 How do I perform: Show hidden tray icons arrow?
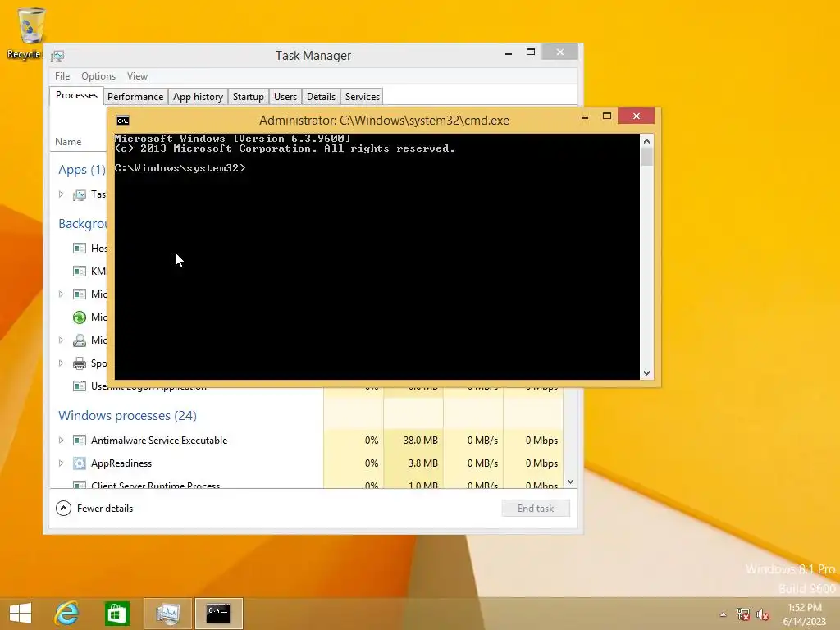[x=724, y=614]
